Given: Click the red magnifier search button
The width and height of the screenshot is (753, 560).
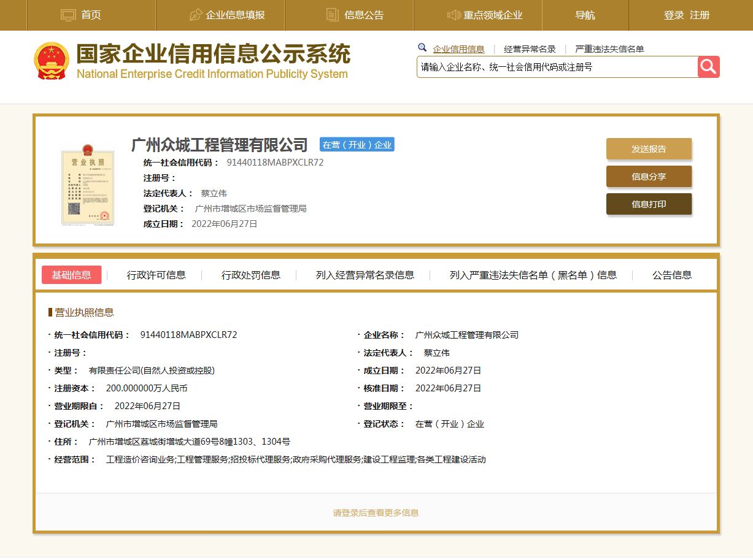Looking at the screenshot, I should [x=708, y=67].
